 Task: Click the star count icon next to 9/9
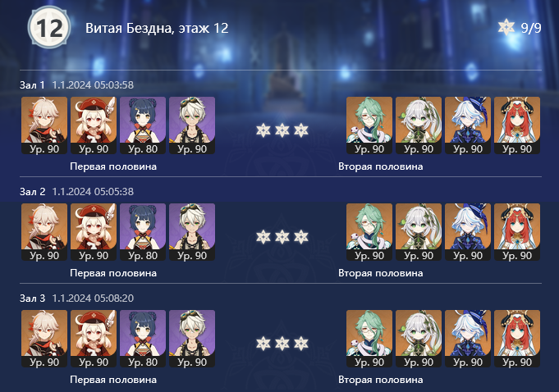[x=506, y=27]
